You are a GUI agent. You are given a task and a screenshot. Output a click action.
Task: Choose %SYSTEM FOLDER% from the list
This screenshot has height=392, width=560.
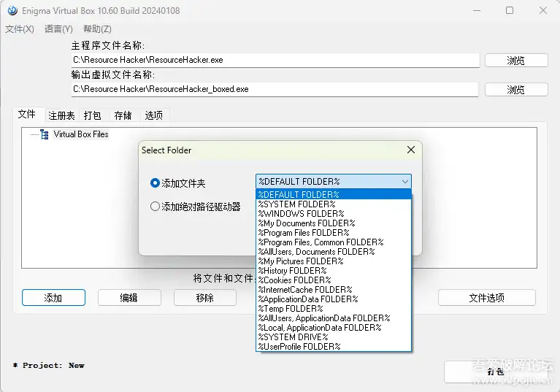point(334,204)
